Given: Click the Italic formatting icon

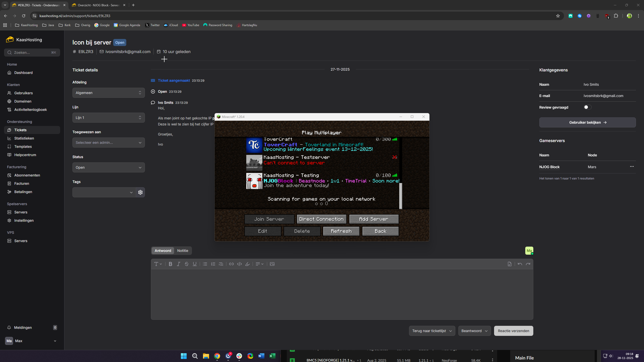Looking at the screenshot, I should 178,264.
